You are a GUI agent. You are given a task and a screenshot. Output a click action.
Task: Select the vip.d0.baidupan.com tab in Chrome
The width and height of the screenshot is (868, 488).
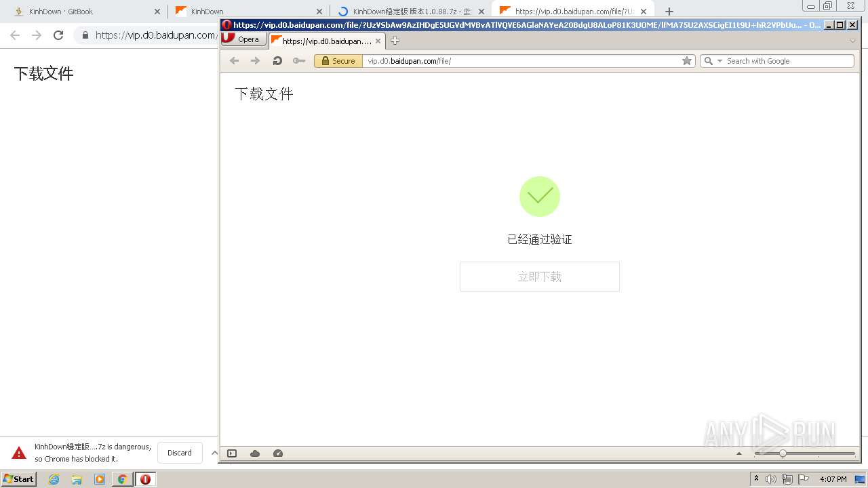pos(573,12)
